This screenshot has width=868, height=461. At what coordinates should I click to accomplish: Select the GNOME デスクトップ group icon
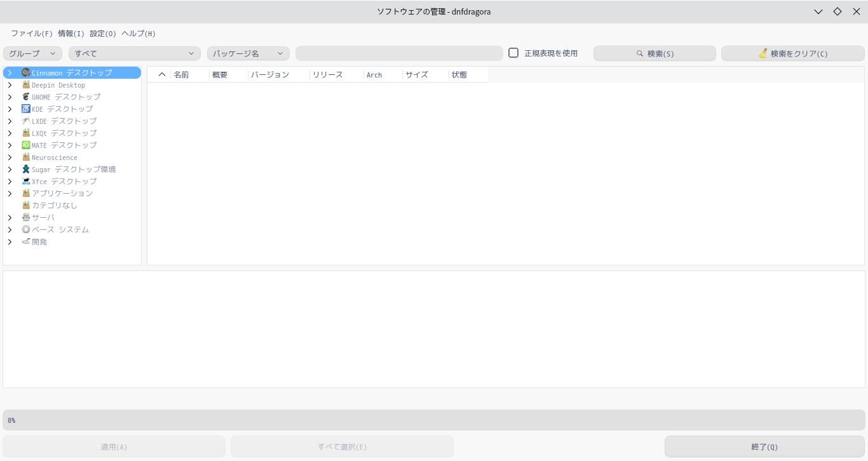point(26,97)
